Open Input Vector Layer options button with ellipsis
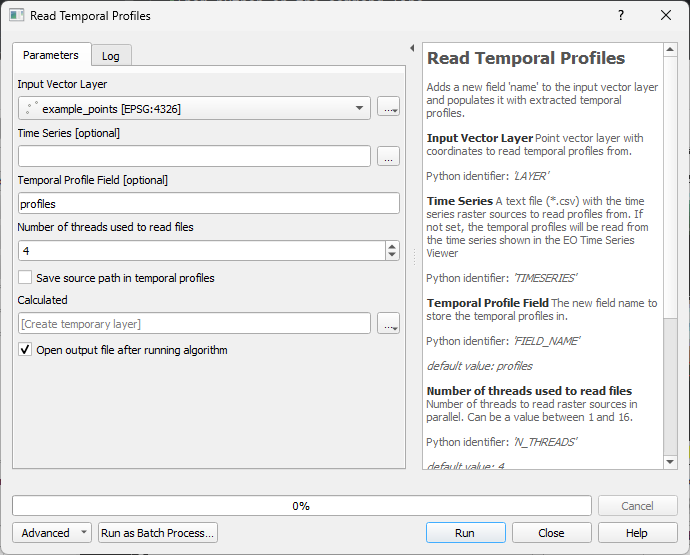This screenshot has height=555, width=690. point(389,108)
